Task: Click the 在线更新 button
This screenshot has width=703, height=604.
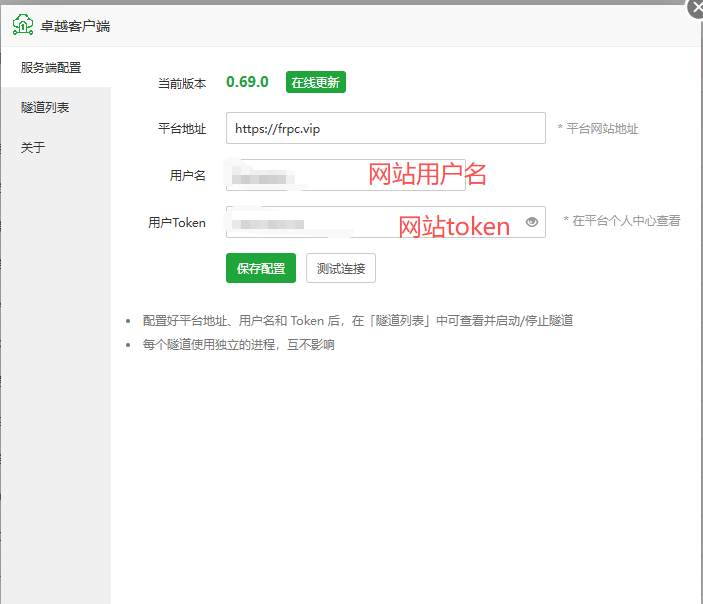Action: click(316, 82)
